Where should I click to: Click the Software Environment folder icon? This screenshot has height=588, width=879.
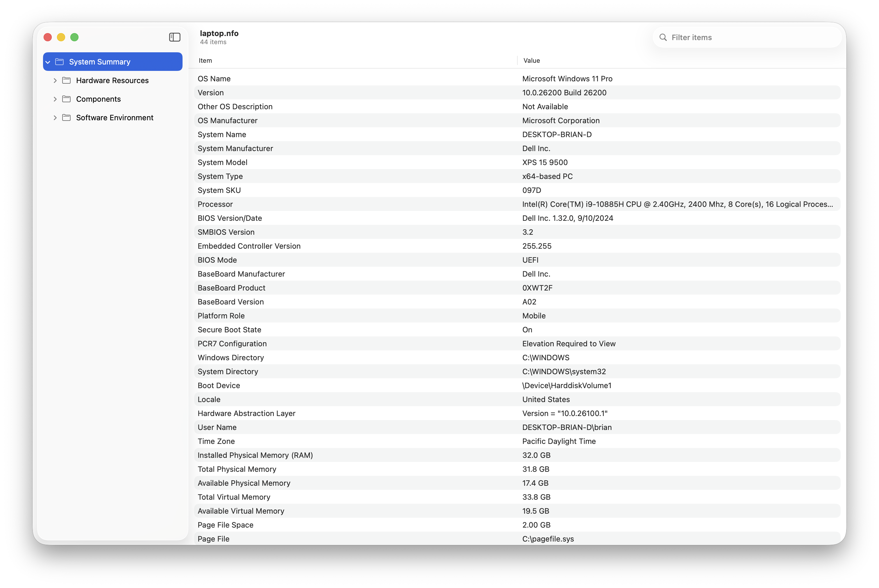pyautogui.click(x=66, y=118)
